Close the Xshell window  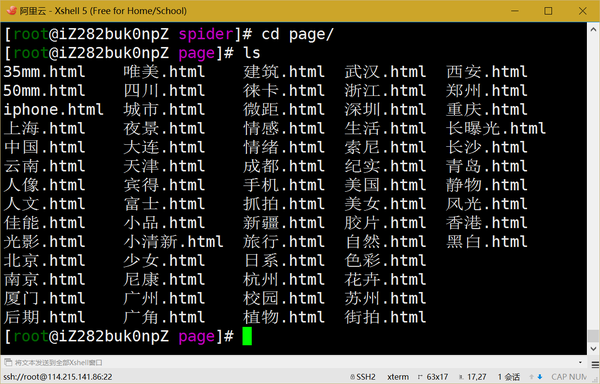tap(582, 11)
